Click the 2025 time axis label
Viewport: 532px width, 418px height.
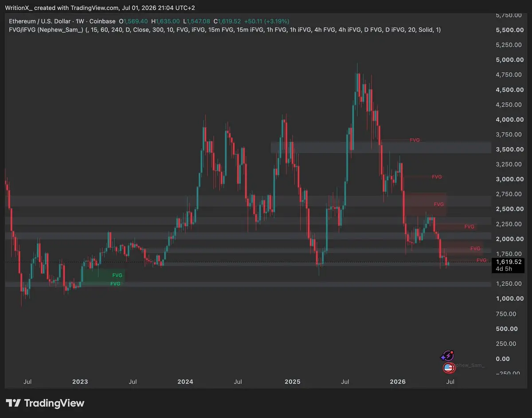[x=293, y=382]
